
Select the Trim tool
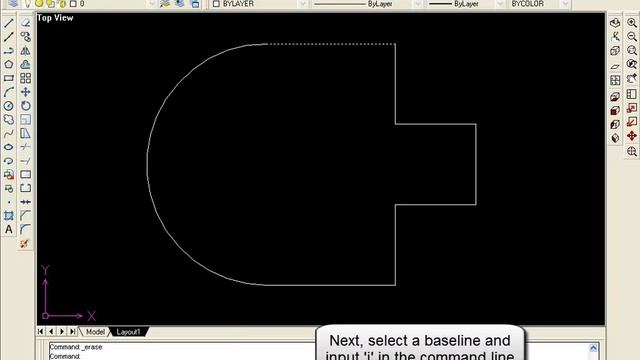click(25, 147)
